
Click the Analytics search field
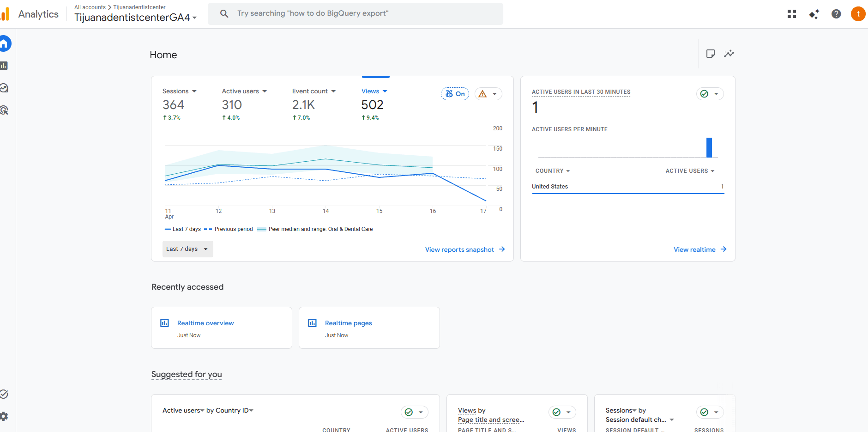356,13
